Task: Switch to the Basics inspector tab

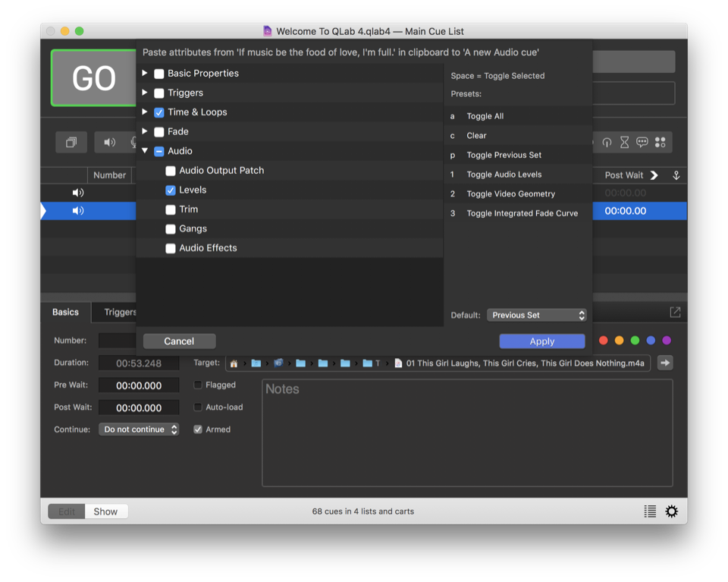Action: click(65, 312)
